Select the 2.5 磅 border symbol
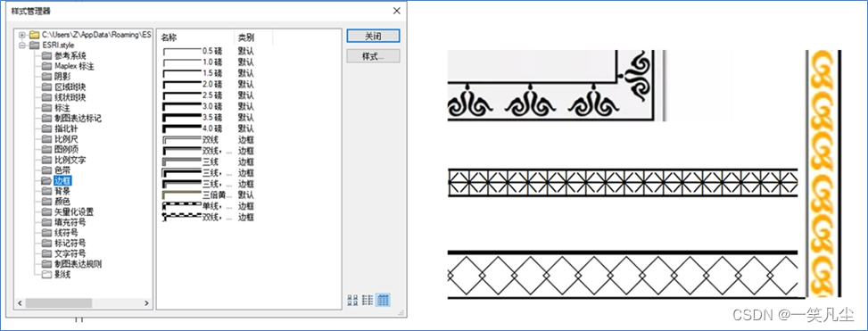The image size is (868, 331). coord(192,95)
